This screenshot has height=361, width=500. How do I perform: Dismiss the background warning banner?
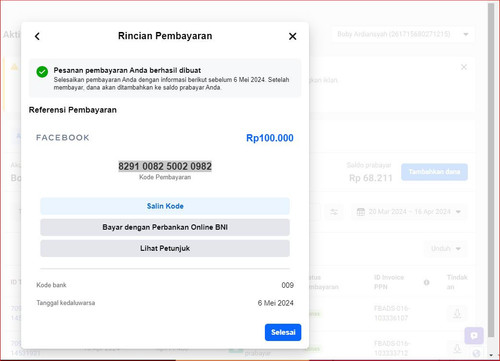[x=464, y=67]
